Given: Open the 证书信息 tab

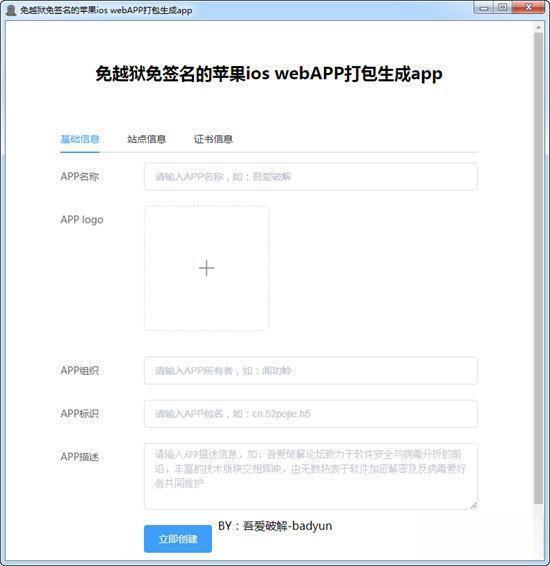Looking at the screenshot, I should click(213, 139).
